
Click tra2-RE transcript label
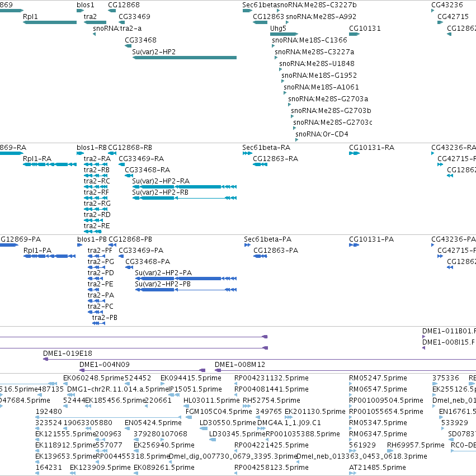[x=97, y=226]
